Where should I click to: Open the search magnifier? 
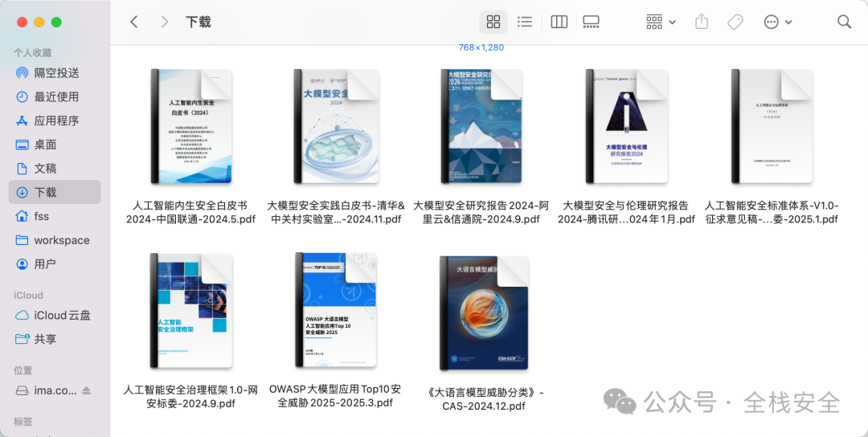click(844, 22)
